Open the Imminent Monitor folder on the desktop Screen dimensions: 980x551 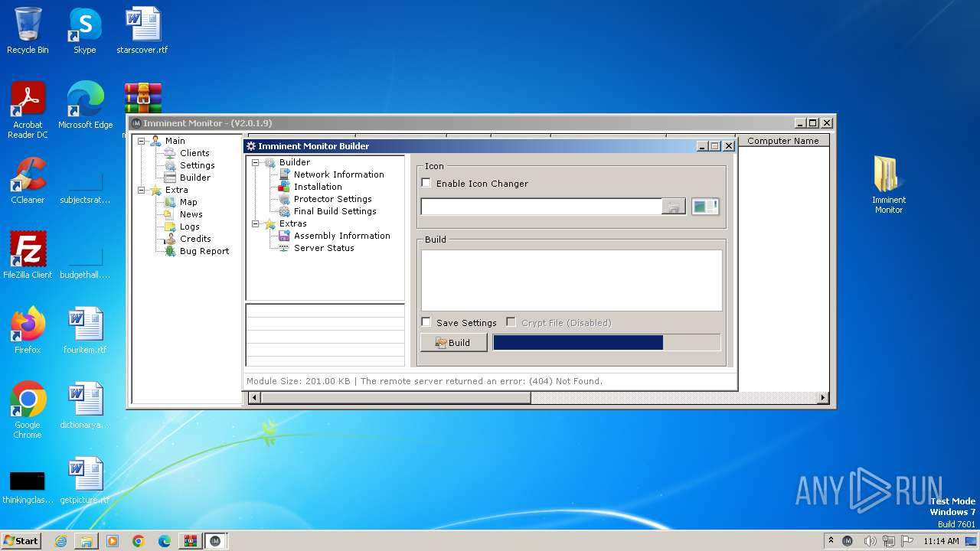[x=888, y=184]
